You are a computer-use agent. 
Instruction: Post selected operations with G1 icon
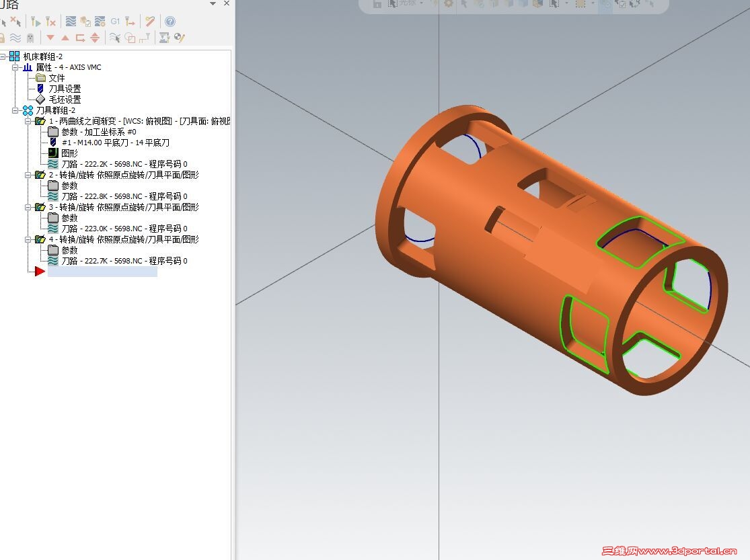(115, 22)
